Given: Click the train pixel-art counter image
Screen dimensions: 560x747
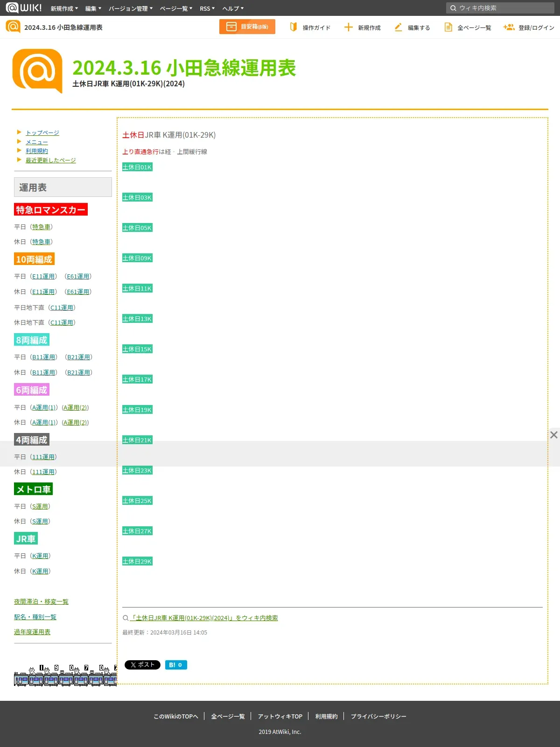Looking at the screenshot, I should pyautogui.click(x=65, y=675).
